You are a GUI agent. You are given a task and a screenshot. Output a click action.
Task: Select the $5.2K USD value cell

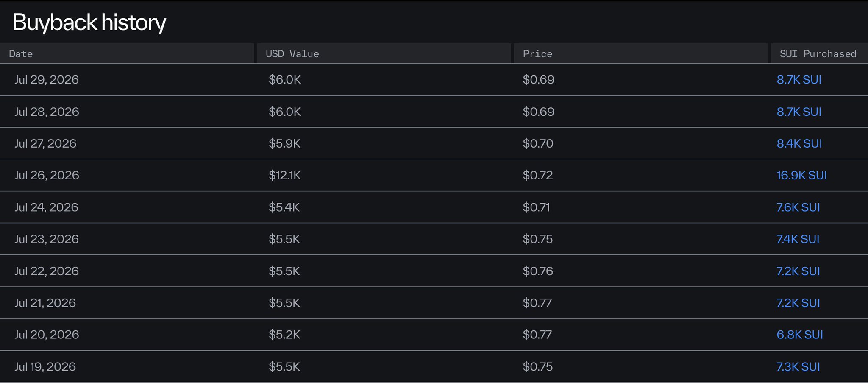284,335
